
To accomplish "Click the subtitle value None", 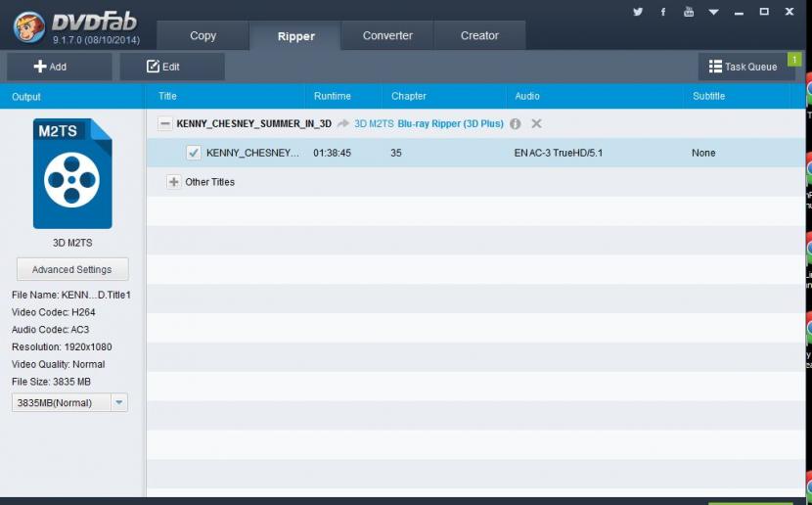I will (x=703, y=153).
